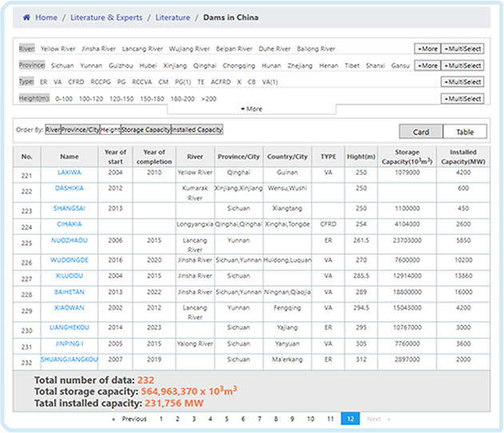Enable MultiSelect for River filter
504x433 pixels.
pyautogui.click(x=462, y=49)
